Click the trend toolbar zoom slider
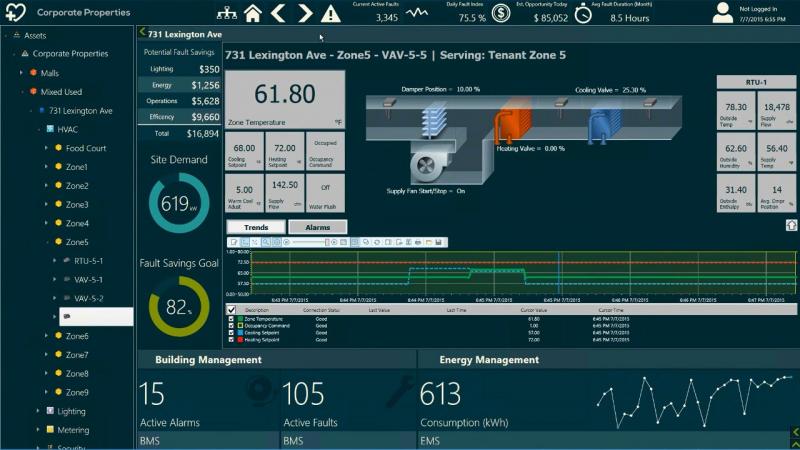800x450 pixels. tap(309, 242)
